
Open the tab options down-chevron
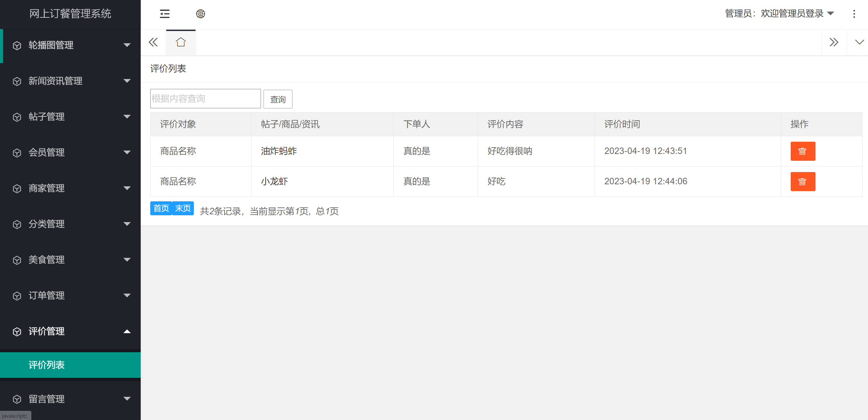pyautogui.click(x=859, y=42)
